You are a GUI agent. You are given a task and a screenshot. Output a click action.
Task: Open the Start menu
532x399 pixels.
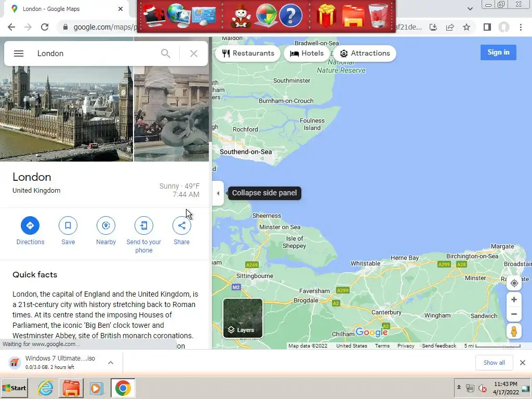click(x=14, y=388)
